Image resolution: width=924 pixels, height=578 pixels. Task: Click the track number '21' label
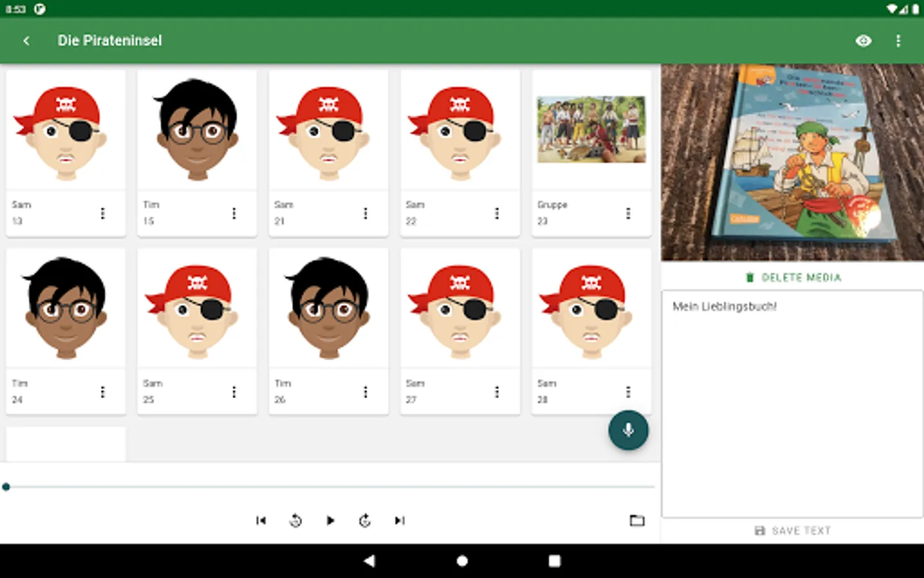(x=280, y=221)
